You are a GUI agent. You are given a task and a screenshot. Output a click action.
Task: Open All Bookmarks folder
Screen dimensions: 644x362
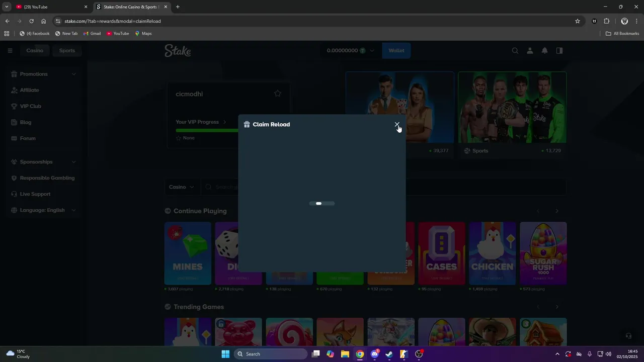point(622,34)
